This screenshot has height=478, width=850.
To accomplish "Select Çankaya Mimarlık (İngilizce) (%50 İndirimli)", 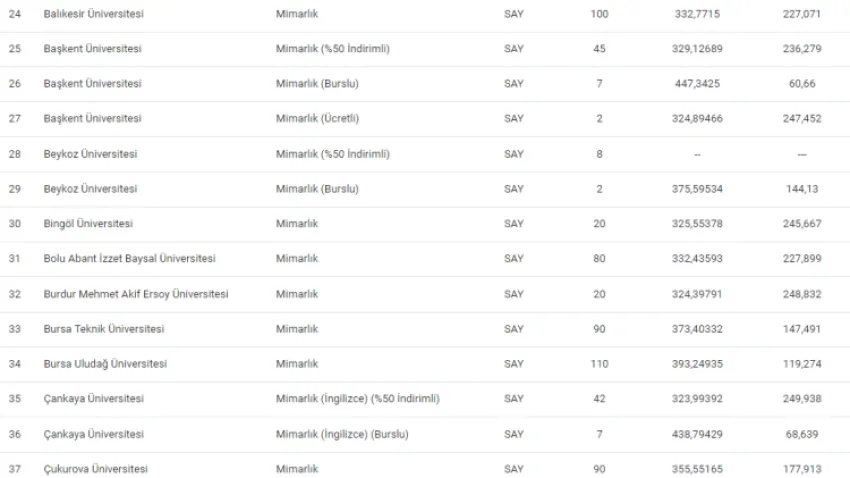I will pyautogui.click(x=357, y=399).
